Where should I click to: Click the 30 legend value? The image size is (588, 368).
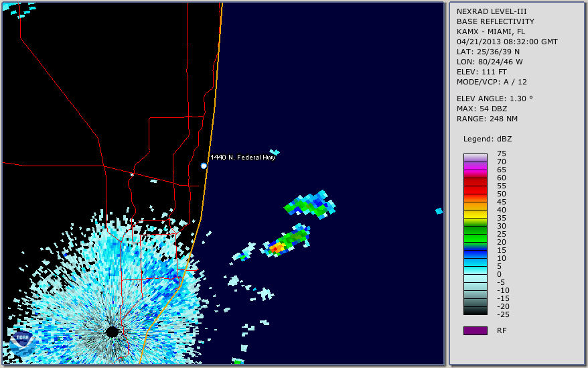tap(502, 226)
